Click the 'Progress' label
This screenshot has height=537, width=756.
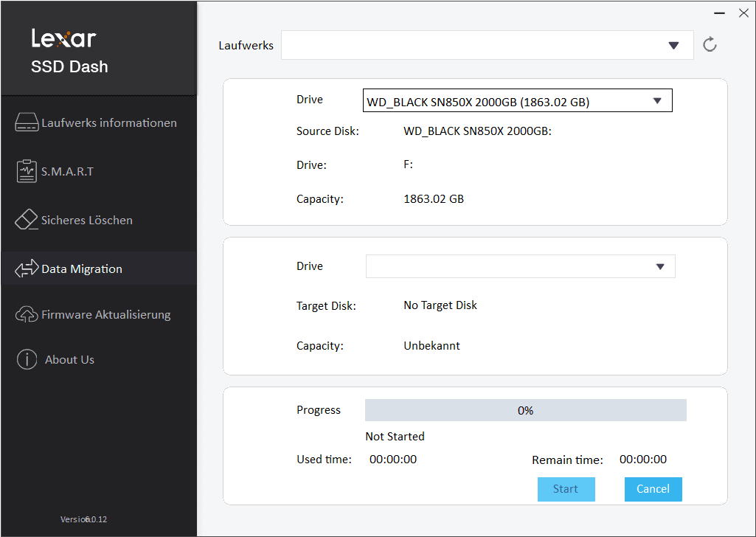319,409
